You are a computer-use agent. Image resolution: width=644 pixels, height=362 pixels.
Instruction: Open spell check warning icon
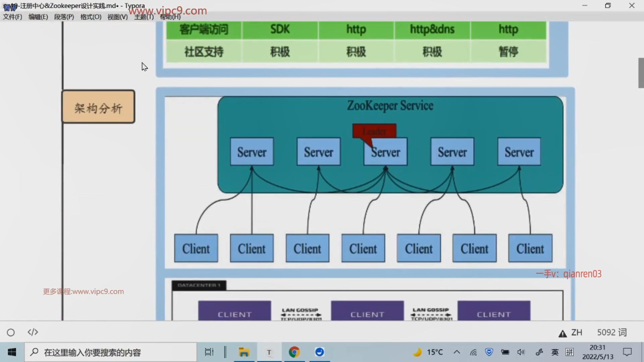[562, 333]
